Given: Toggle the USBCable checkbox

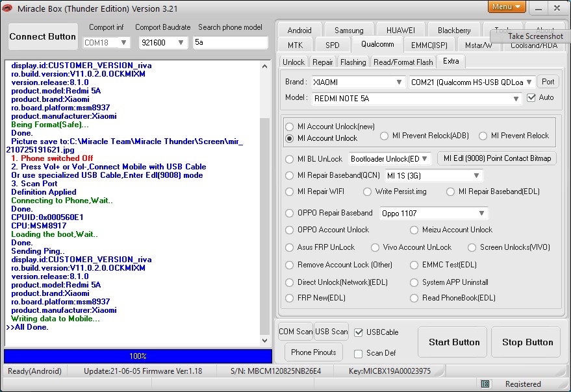Looking at the screenshot, I should [x=359, y=332].
